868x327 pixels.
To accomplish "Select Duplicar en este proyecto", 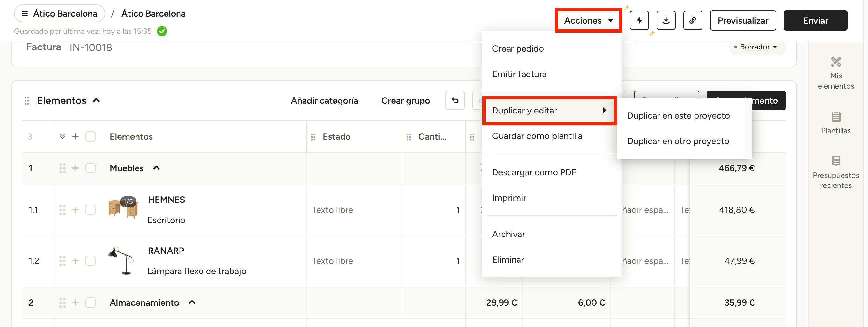I will 678,115.
